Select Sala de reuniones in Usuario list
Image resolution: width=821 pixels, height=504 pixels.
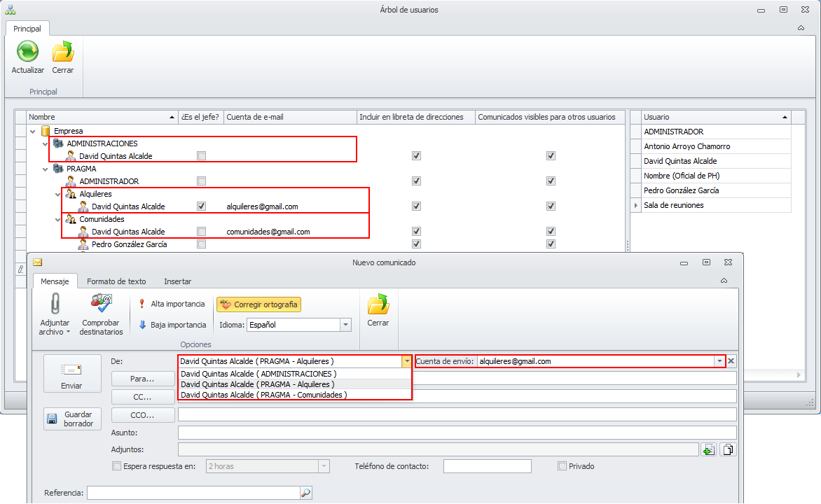coord(716,205)
